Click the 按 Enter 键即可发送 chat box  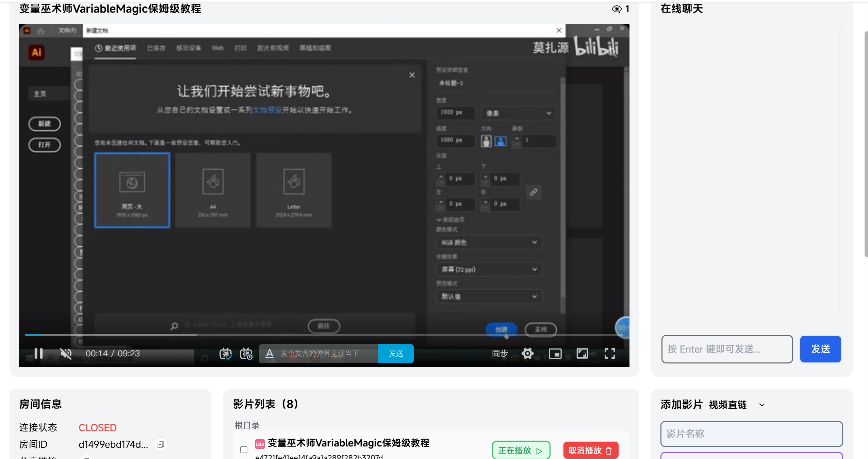[x=726, y=349]
